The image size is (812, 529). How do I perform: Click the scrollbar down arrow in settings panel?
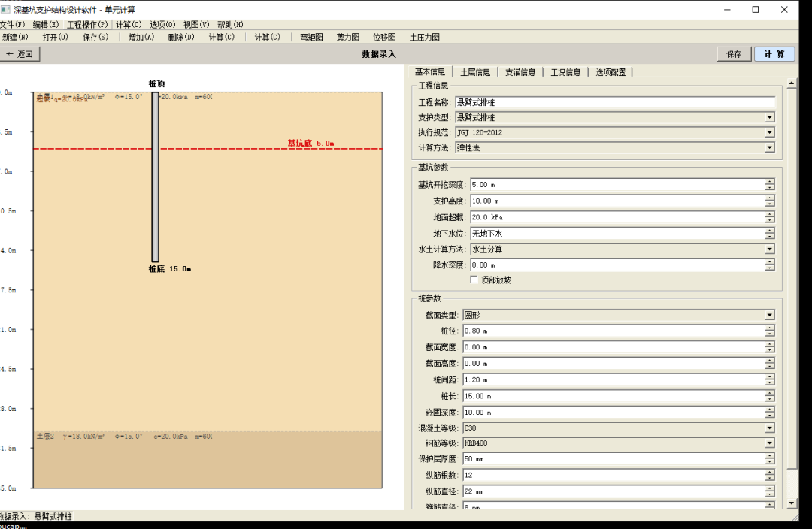coord(791,503)
